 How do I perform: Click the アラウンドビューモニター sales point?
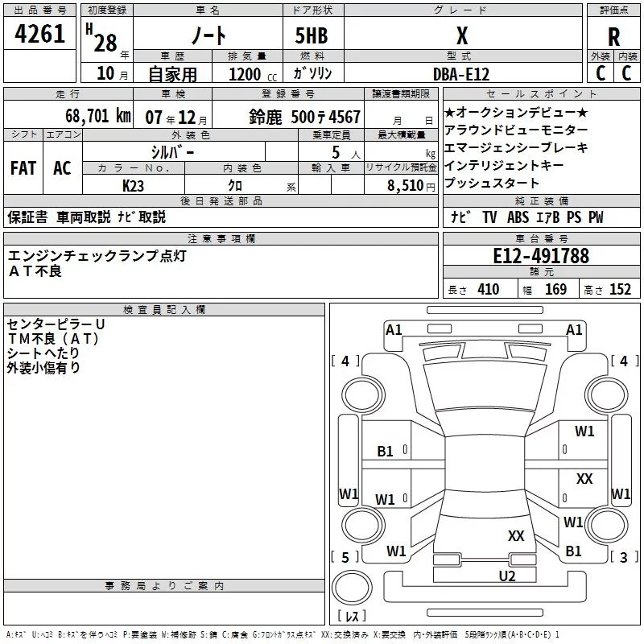516,130
